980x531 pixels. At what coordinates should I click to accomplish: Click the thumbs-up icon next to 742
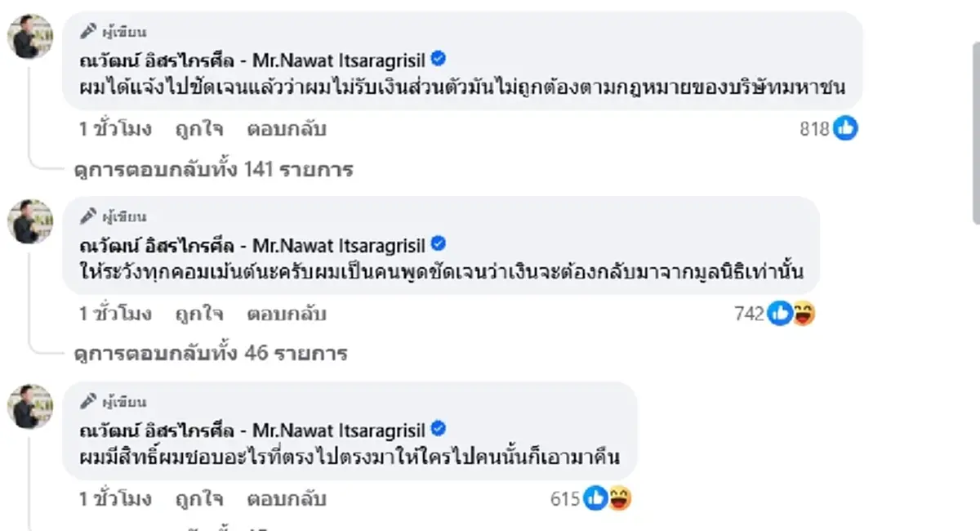(x=780, y=313)
